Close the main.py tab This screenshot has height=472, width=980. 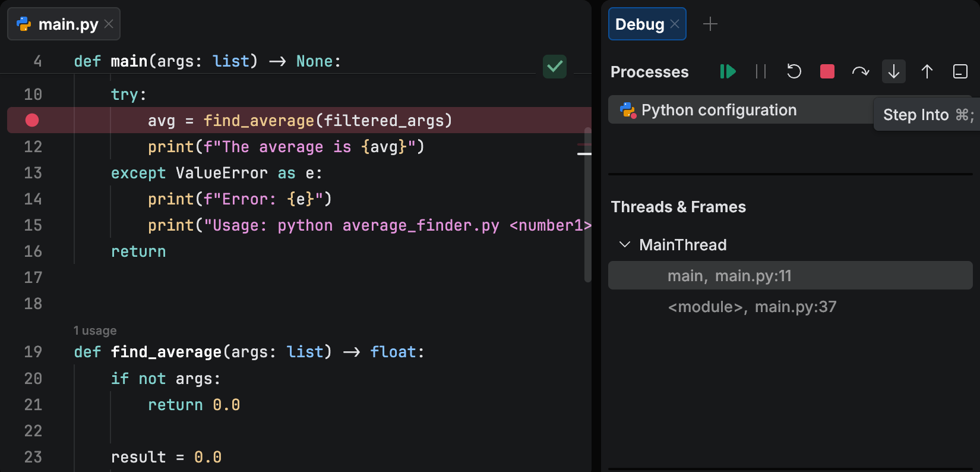pyautogui.click(x=109, y=24)
